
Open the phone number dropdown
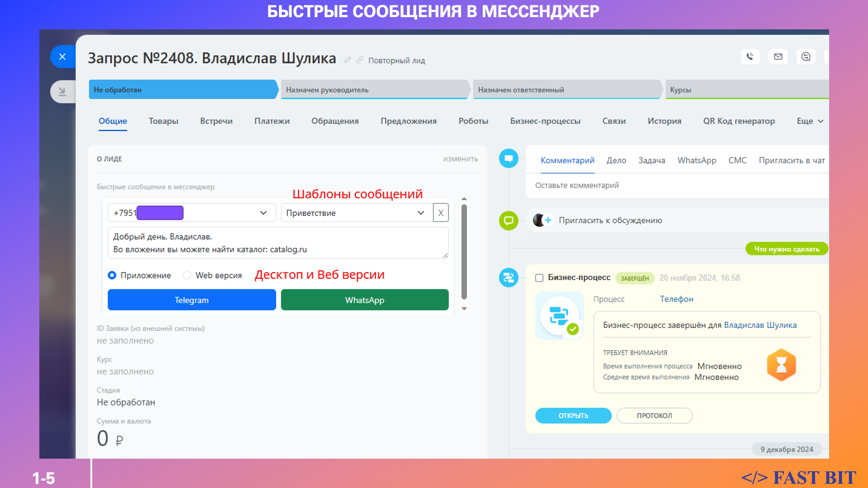(x=263, y=213)
